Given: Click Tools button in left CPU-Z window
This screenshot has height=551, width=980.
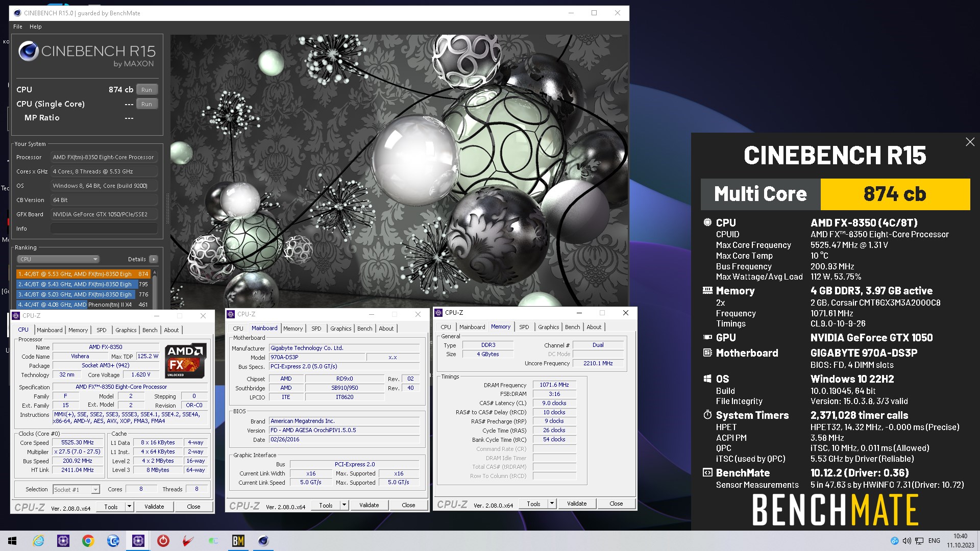Looking at the screenshot, I should click(x=111, y=507).
